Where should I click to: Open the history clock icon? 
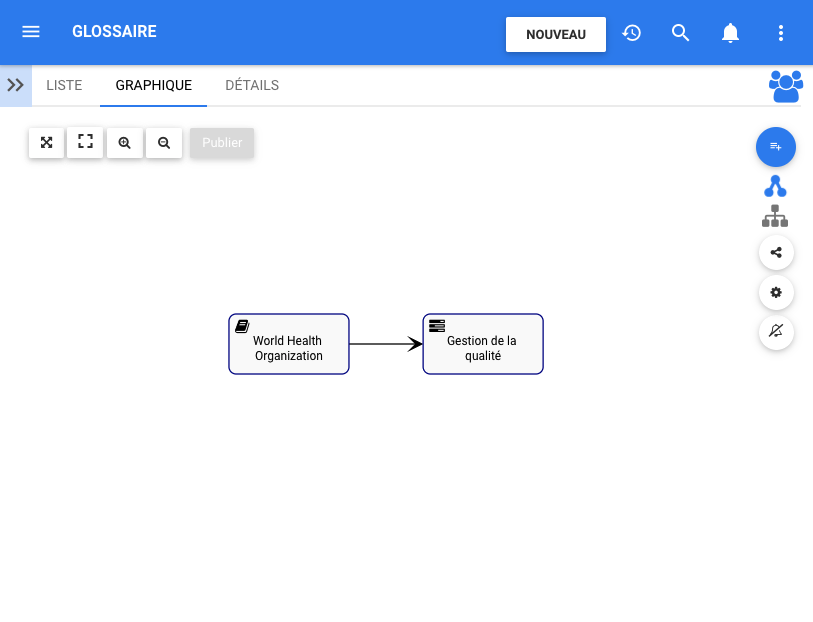pyautogui.click(x=632, y=33)
